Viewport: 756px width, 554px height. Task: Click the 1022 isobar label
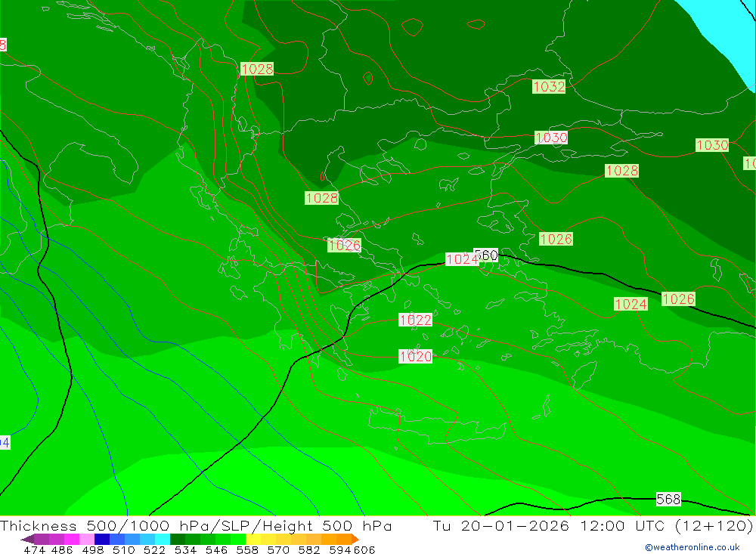click(x=415, y=320)
